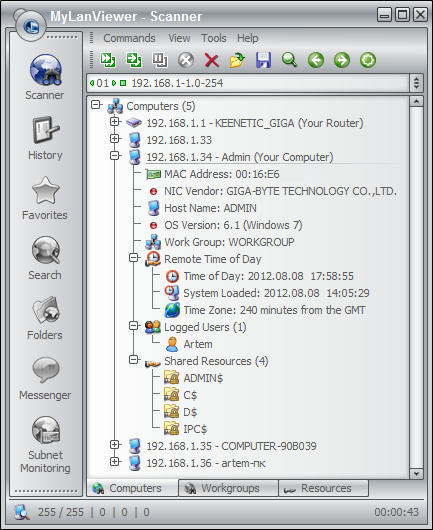Click the status bar scanner icon
433x530 pixels.
22,512
